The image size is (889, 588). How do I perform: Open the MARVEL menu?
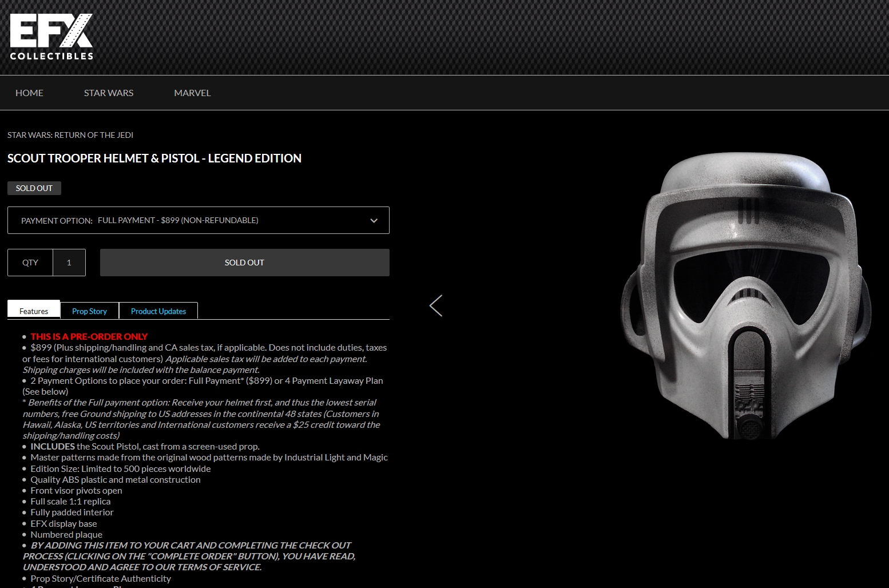[x=192, y=93]
